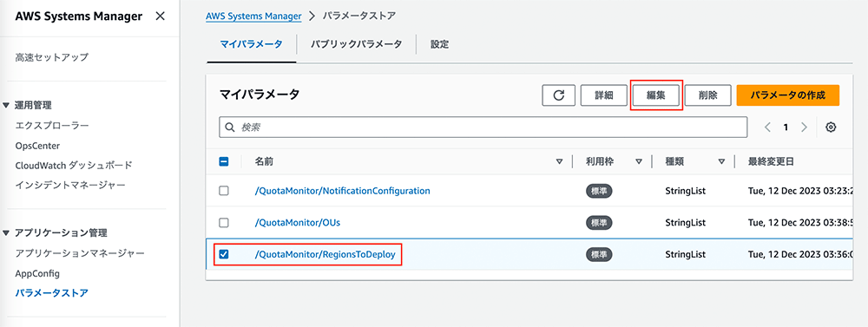Open /QuotaMonitor/OUs parameter link
The image size is (868, 327).
pos(297,222)
